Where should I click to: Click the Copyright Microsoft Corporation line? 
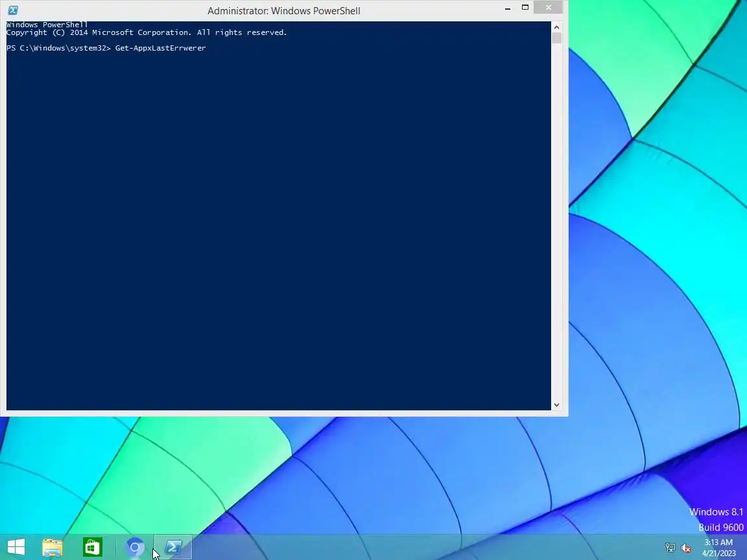[x=147, y=32]
